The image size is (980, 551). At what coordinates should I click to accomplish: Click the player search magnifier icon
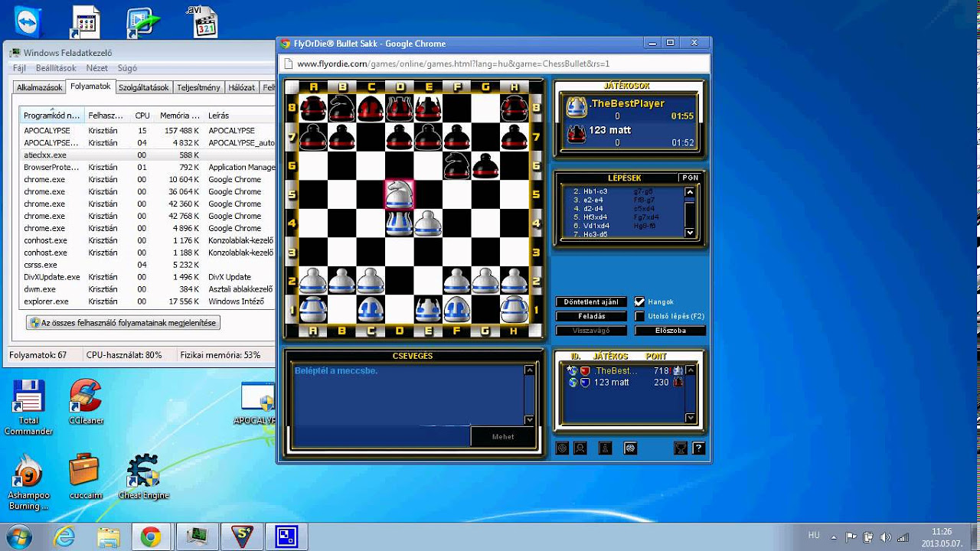(580, 448)
